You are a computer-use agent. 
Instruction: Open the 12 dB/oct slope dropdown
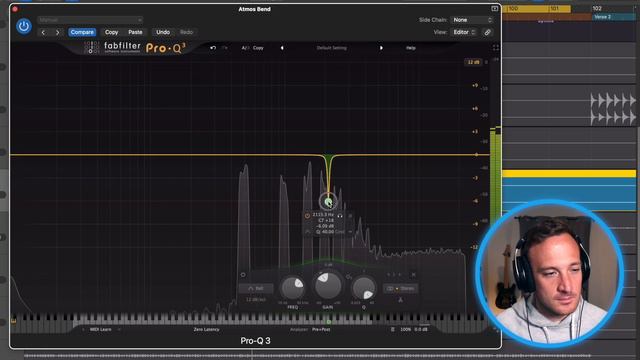[x=256, y=299]
